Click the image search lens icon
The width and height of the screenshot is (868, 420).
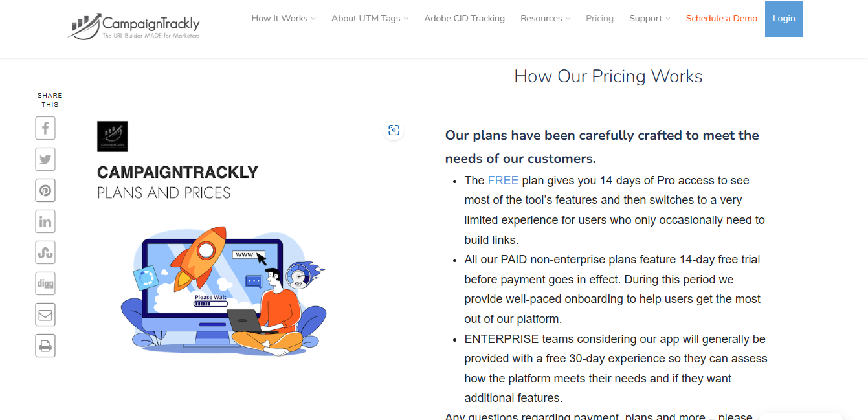(x=394, y=130)
